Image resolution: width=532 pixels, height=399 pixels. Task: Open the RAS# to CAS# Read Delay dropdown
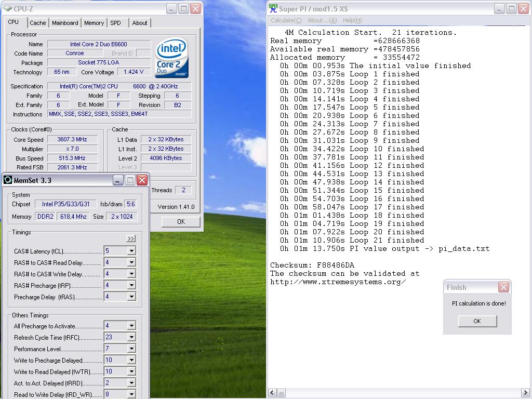(x=131, y=262)
